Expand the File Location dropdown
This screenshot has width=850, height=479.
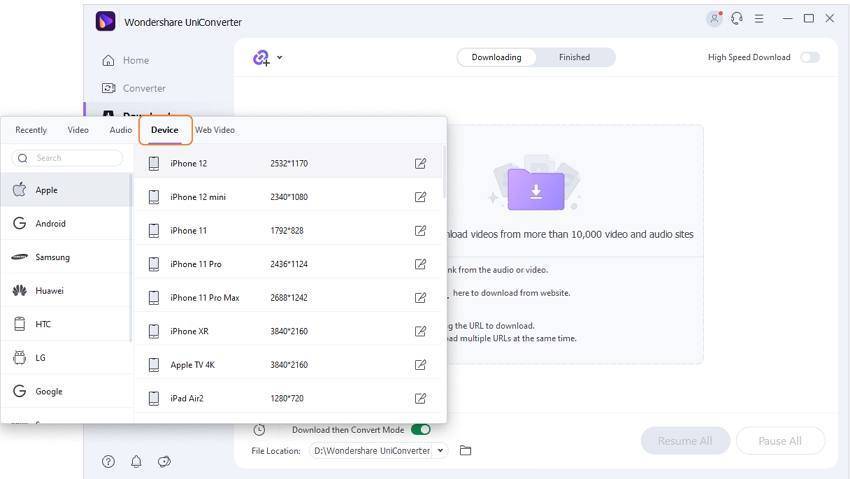[441, 451]
